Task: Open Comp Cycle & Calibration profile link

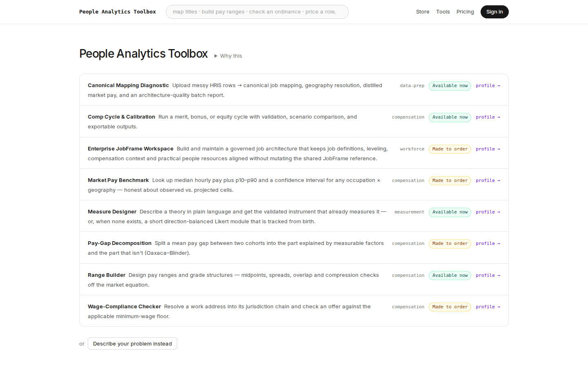Action: (x=488, y=117)
